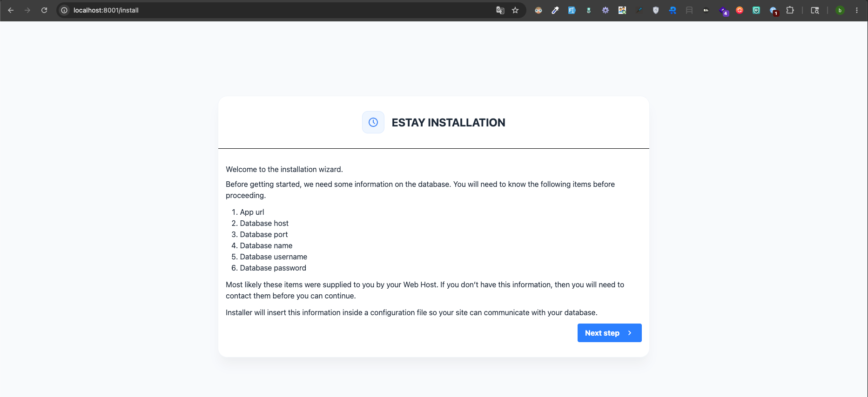
Task: Click the 'Database port' list item
Action: 263,234
